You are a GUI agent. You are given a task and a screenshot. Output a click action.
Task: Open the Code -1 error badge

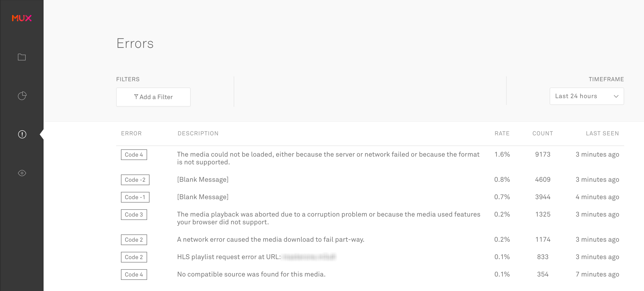(135, 197)
